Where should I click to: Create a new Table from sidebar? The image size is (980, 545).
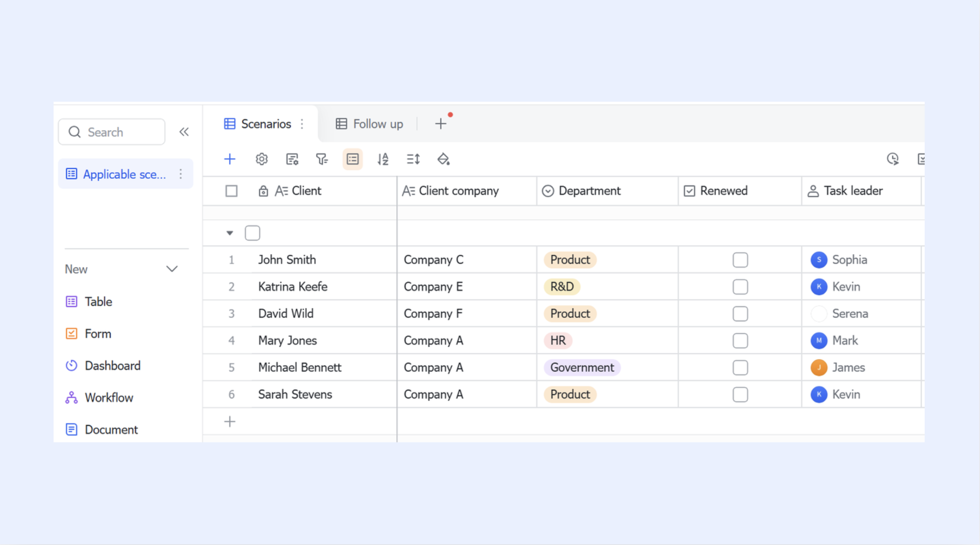click(89, 301)
